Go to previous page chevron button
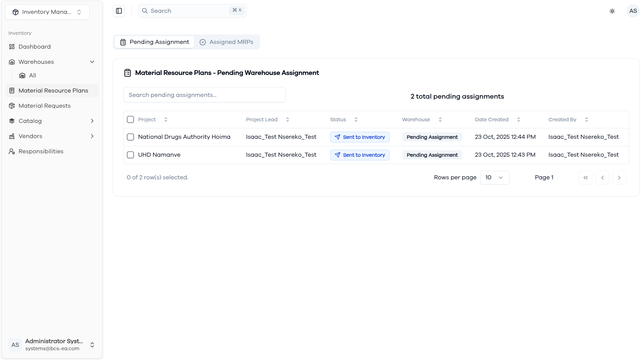The height and width of the screenshot is (360, 644). (602, 178)
